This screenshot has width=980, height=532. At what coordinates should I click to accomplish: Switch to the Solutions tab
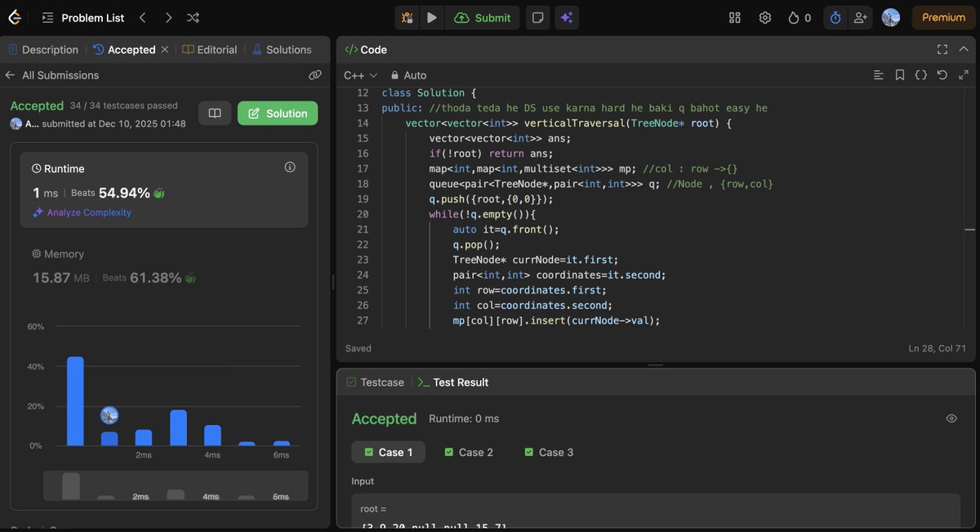pos(282,50)
